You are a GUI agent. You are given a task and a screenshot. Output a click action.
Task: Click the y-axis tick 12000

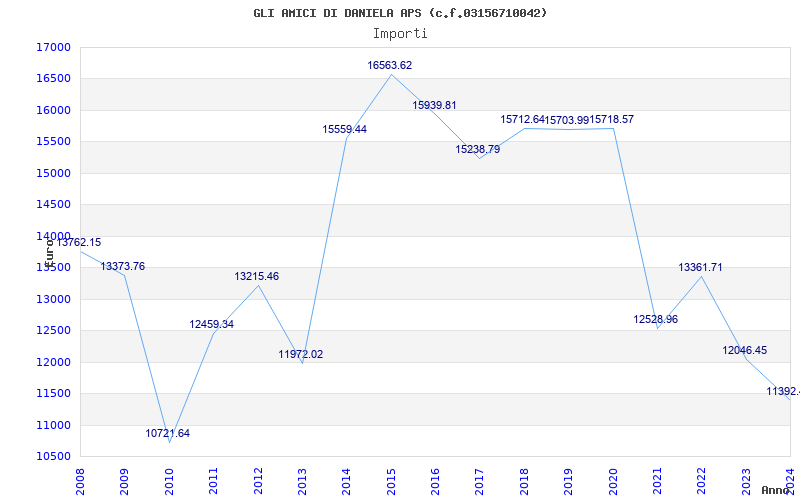pos(53,362)
